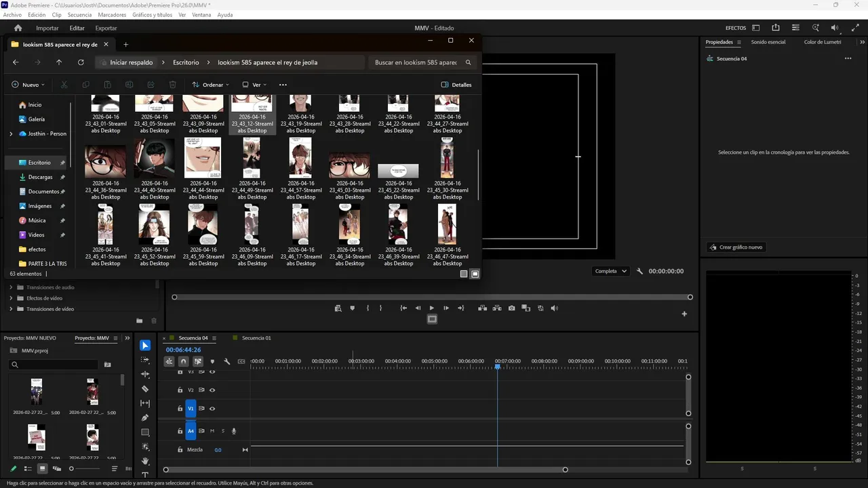Go to Out point in Program monitor
868x488 pixels.
[461, 308]
